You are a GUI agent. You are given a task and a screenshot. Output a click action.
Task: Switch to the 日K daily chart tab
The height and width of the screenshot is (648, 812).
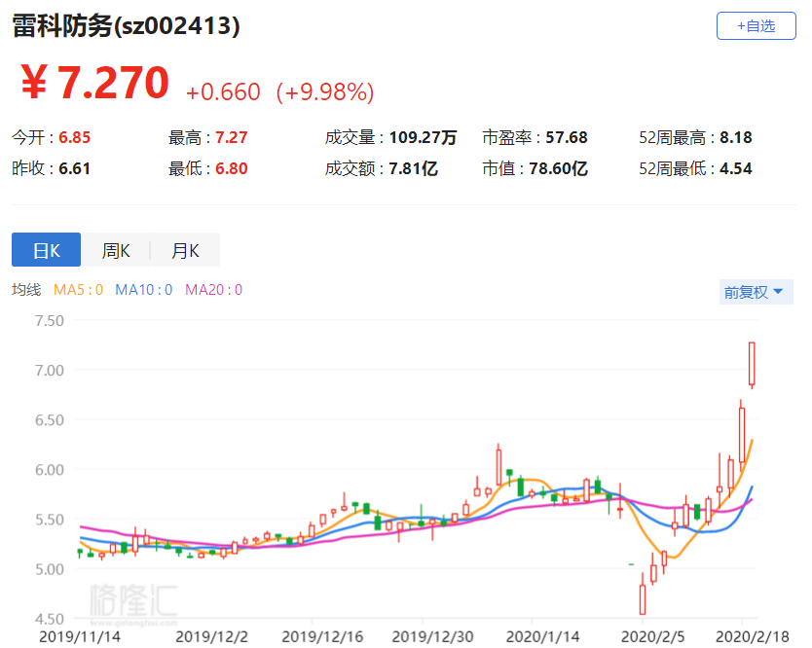click(x=46, y=250)
